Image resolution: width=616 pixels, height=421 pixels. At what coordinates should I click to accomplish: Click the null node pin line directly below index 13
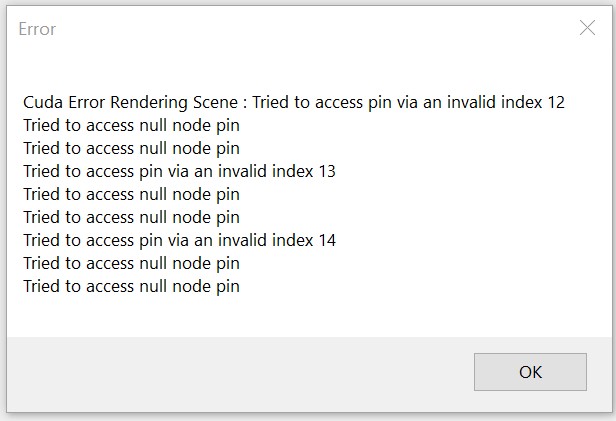(131, 194)
